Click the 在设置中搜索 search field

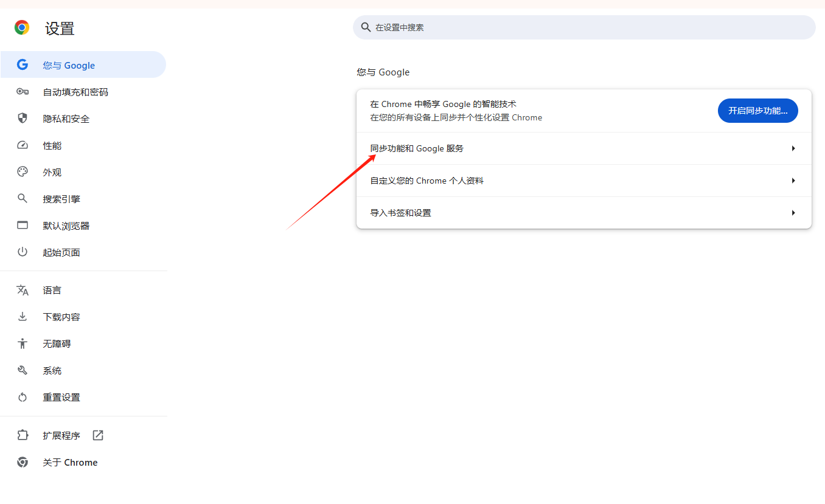584,27
